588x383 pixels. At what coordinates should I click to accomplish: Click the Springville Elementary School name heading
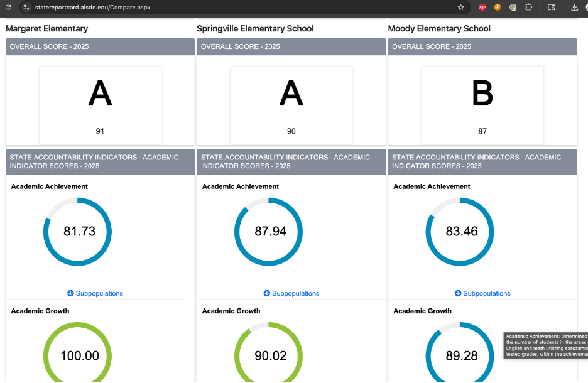click(x=255, y=28)
